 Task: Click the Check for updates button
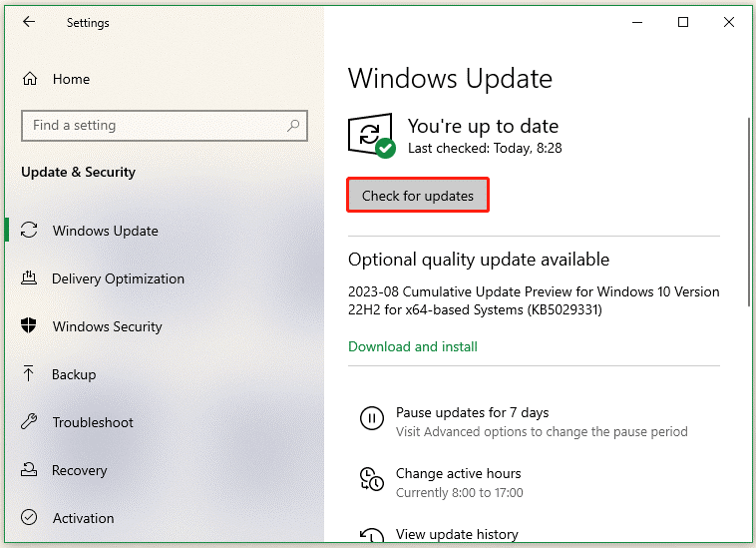418,196
